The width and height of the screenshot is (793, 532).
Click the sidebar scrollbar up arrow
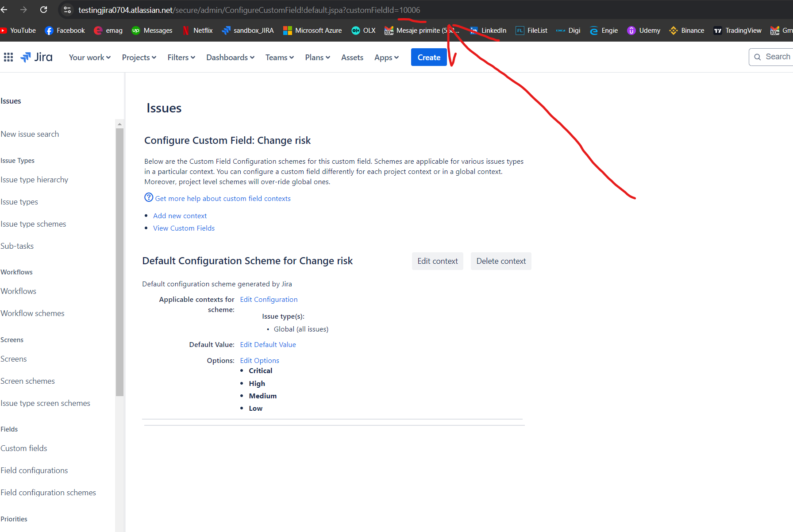pyautogui.click(x=119, y=124)
